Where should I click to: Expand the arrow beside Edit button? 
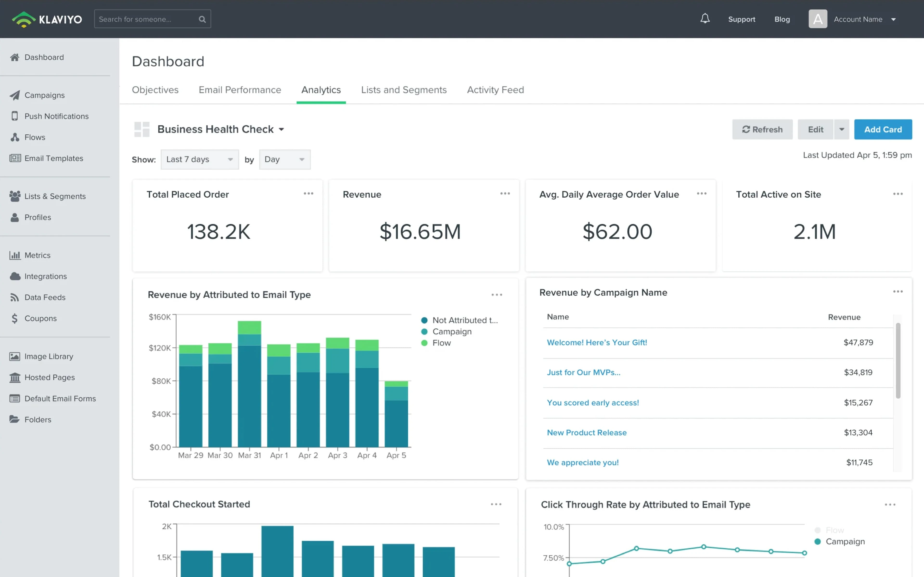841,129
